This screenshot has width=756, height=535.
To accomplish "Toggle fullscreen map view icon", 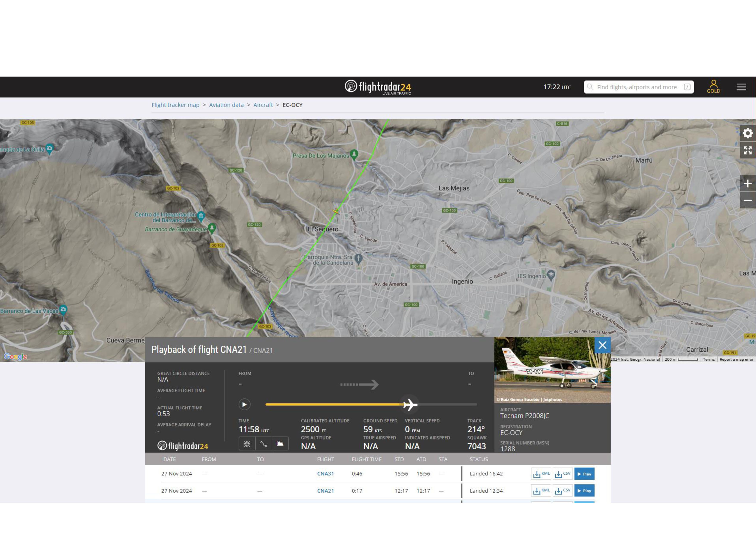I will 747,151.
